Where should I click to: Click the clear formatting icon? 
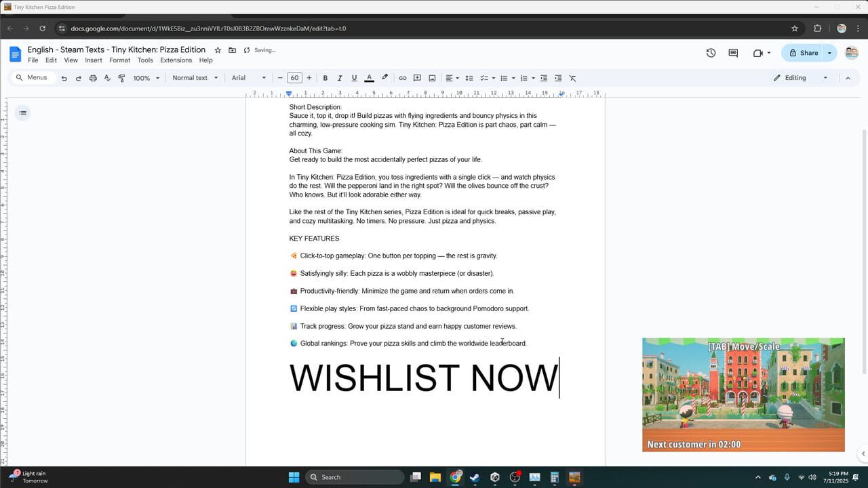(573, 77)
